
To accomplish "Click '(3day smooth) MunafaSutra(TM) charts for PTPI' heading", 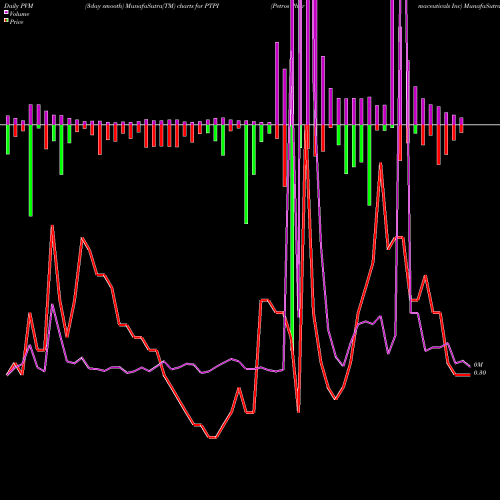I will 152,6.
